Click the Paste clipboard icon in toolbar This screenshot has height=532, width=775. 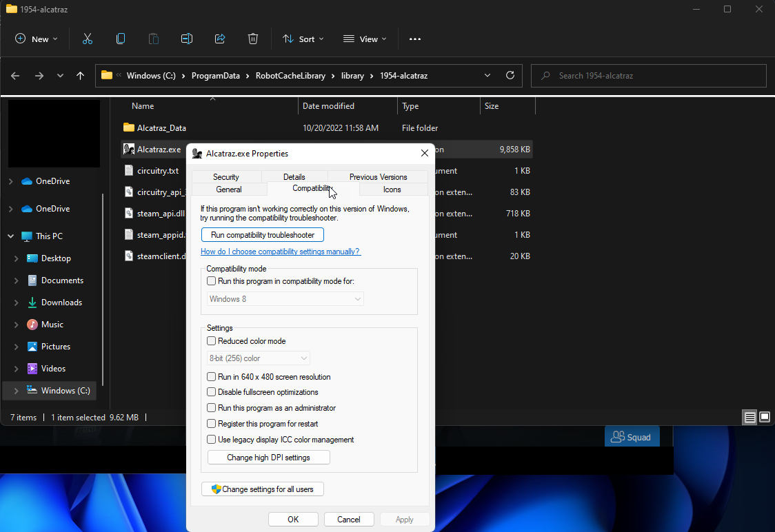click(x=154, y=39)
